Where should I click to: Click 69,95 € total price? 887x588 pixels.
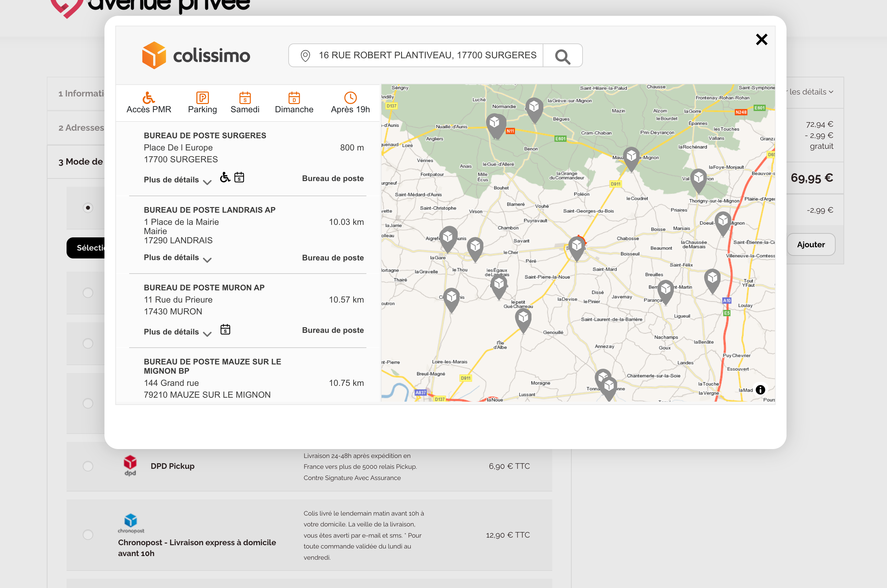(x=812, y=178)
